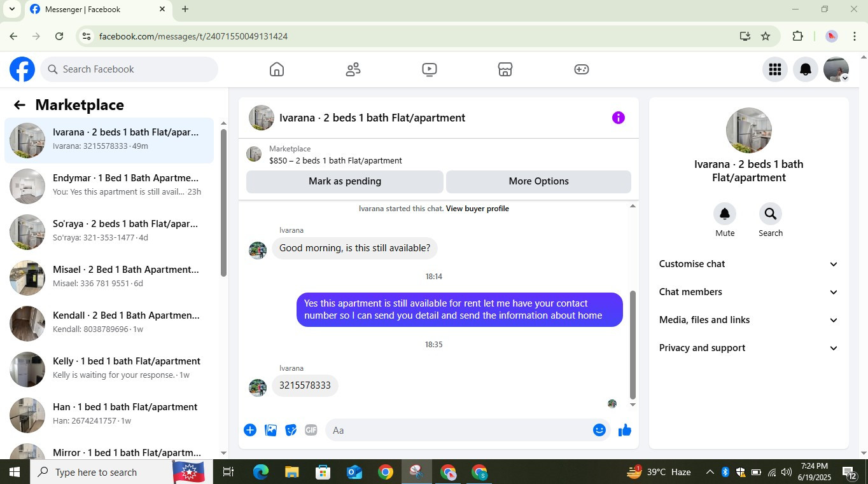The image size is (868, 484).
Task: Open Microsoft Edge from taskbar
Action: [x=261, y=472]
